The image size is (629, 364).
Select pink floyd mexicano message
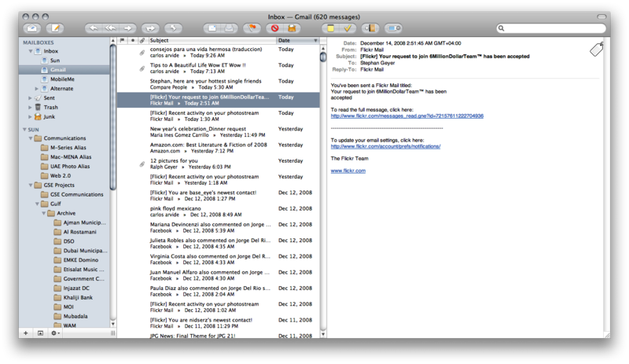(219, 211)
